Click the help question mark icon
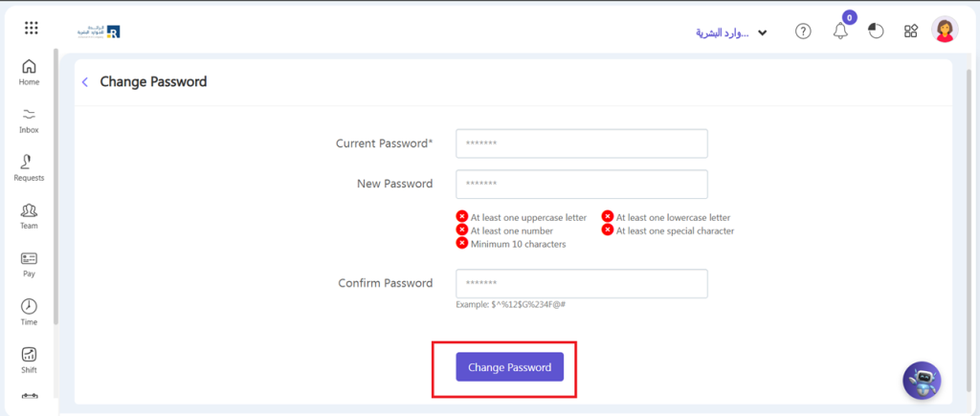 tap(804, 32)
